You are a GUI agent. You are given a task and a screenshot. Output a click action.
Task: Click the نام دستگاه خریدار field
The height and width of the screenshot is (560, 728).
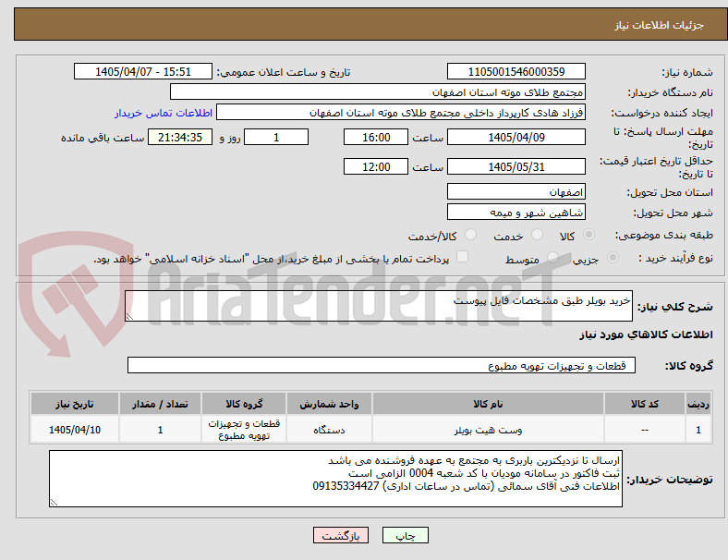(x=378, y=91)
